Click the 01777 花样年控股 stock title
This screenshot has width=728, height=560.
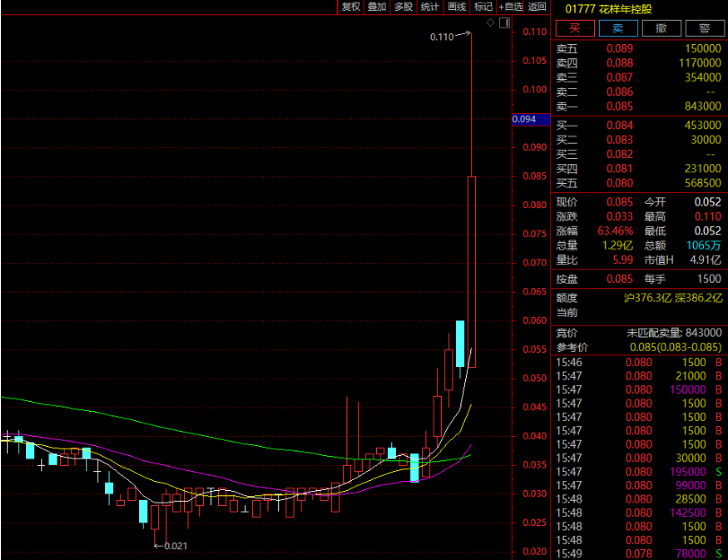609,8
